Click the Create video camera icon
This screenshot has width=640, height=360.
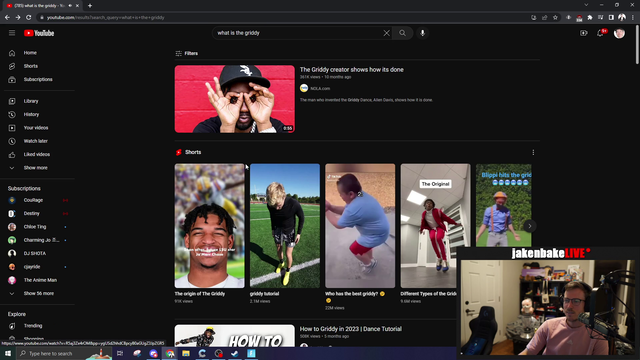tap(584, 33)
